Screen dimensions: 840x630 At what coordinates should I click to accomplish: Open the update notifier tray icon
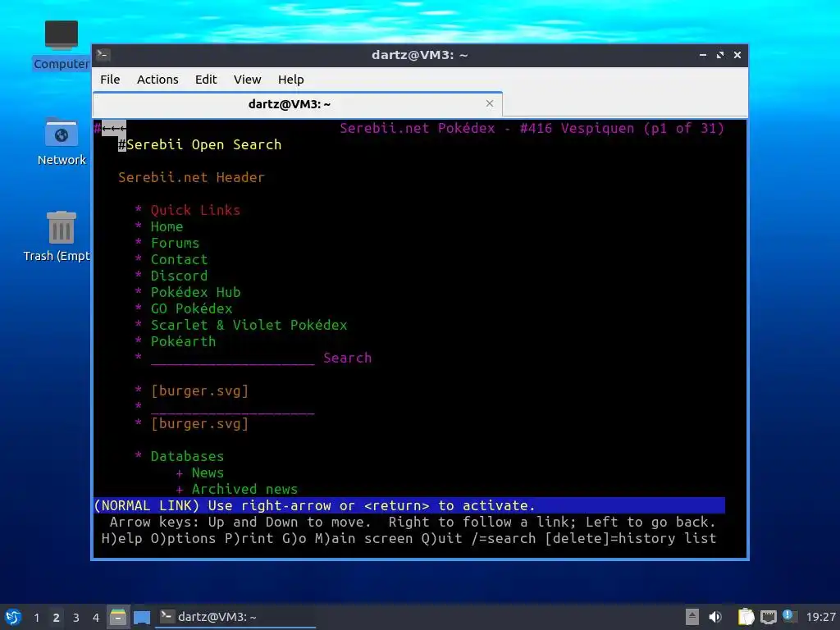pyautogui.click(x=788, y=616)
